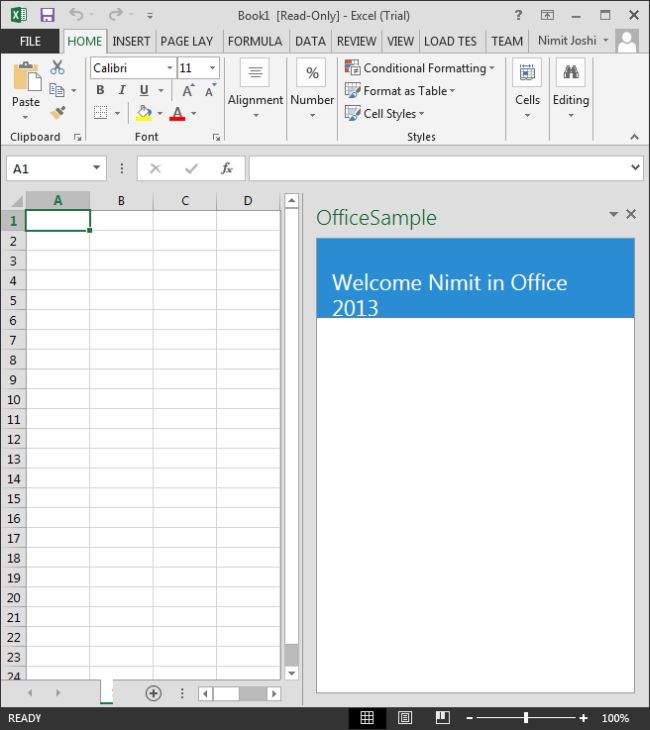Open the font size 11 dropdown
Screen dimensions: 650x730
click(212, 68)
